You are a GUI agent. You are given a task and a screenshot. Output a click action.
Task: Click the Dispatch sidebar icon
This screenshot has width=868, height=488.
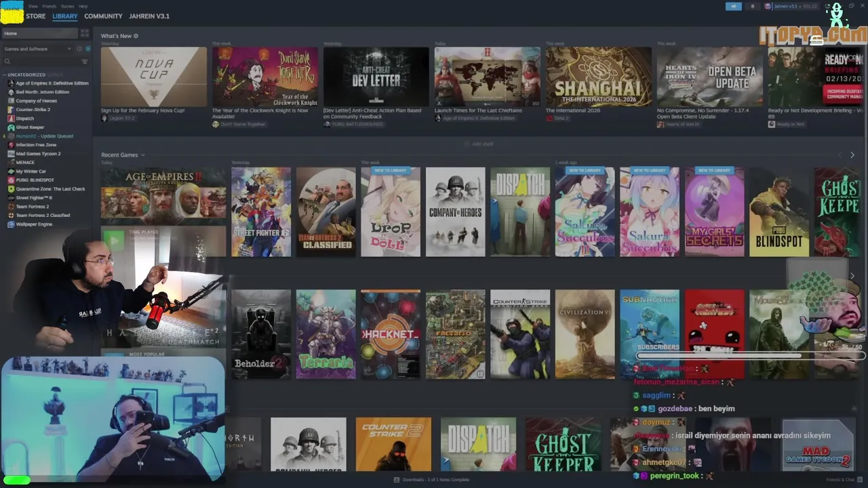pyautogui.click(x=11, y=119)
